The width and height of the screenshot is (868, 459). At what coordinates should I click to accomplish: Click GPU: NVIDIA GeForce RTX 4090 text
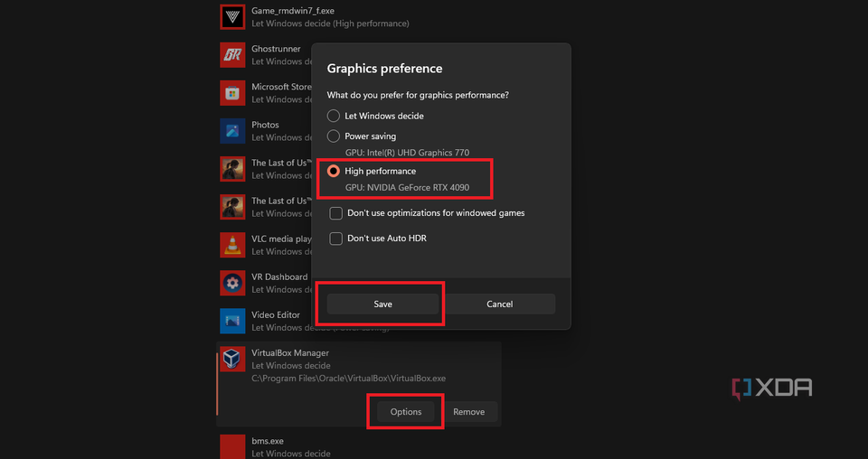(x=407, y=187)
